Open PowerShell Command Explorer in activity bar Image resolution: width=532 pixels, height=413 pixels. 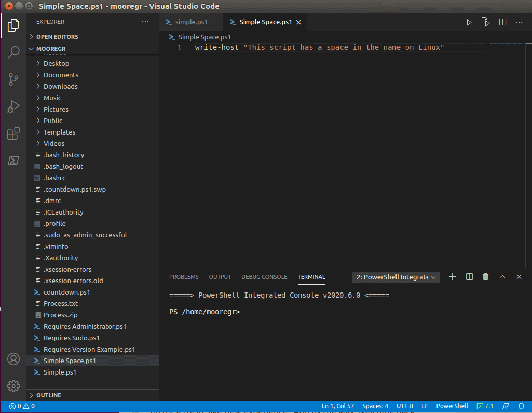coord(13,161)
